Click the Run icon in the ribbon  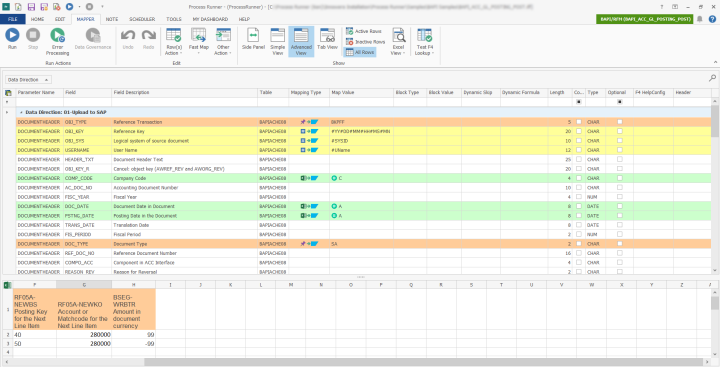pos(12,35)
